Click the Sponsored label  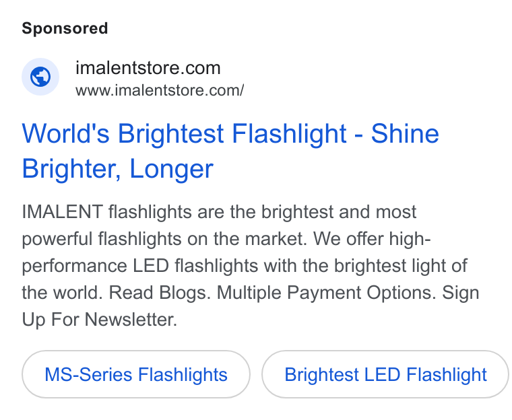(65, 28)
